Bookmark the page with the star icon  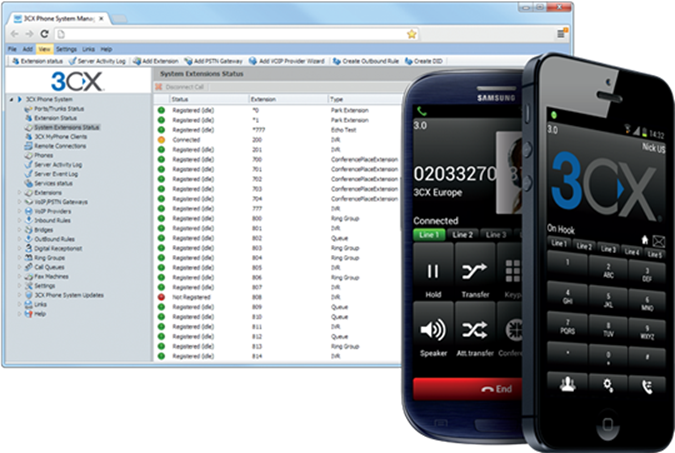pyautogui.click(x=412, y=34)
